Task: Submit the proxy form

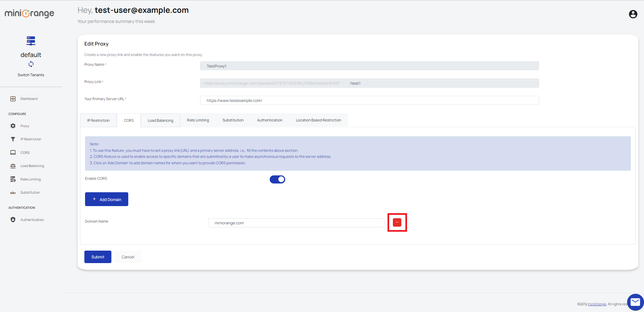Action: coord(98,257)
